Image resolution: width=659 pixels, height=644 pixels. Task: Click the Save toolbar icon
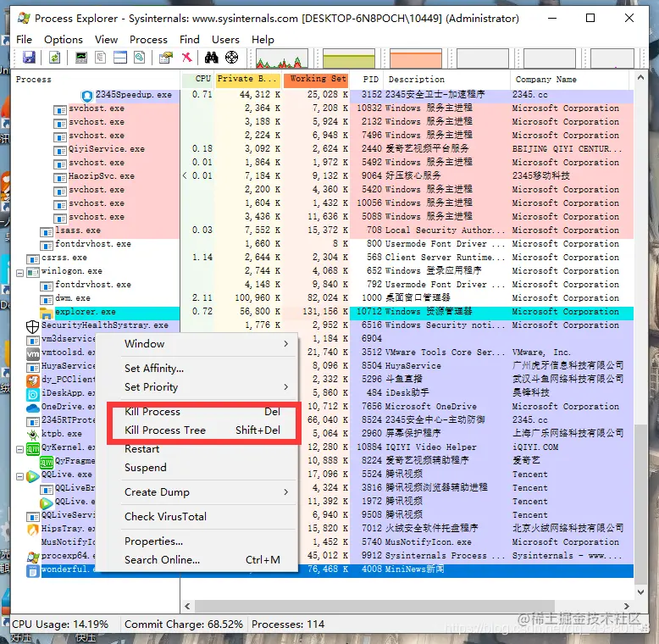coord(29,57)
